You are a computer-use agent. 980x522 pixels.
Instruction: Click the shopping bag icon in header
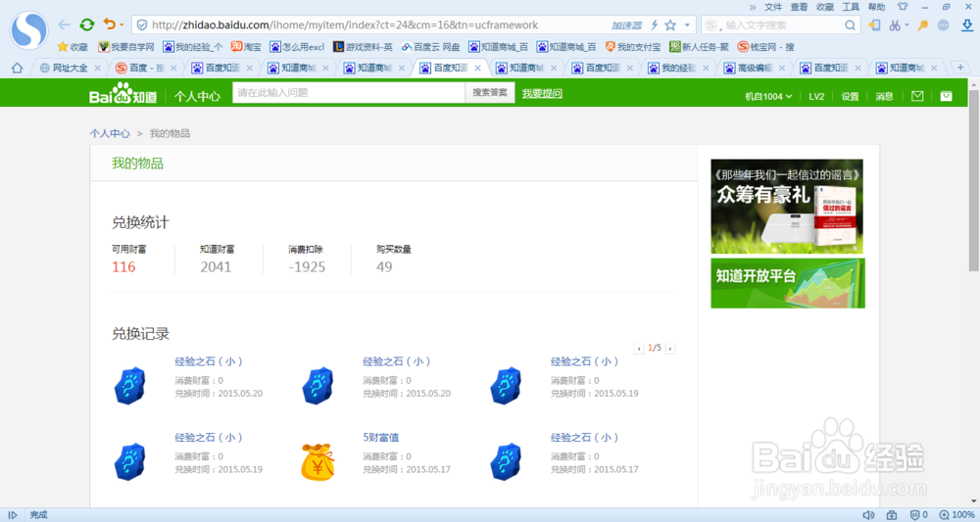[x=947, y=96]
